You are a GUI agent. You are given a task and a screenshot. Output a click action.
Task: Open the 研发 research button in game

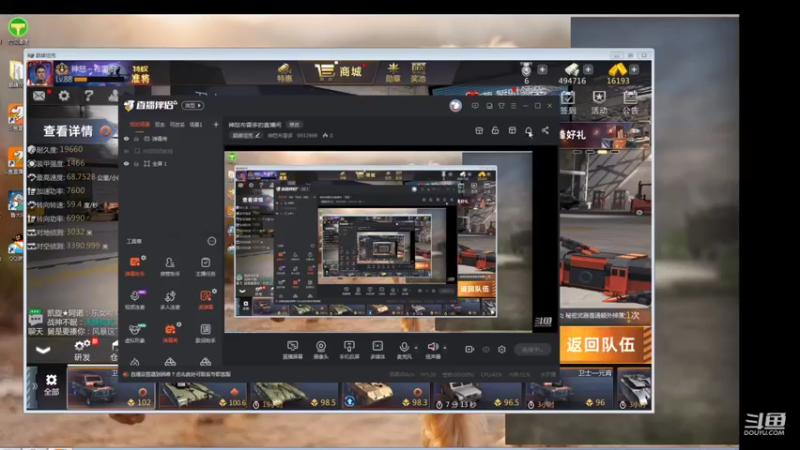coord(83,350)
